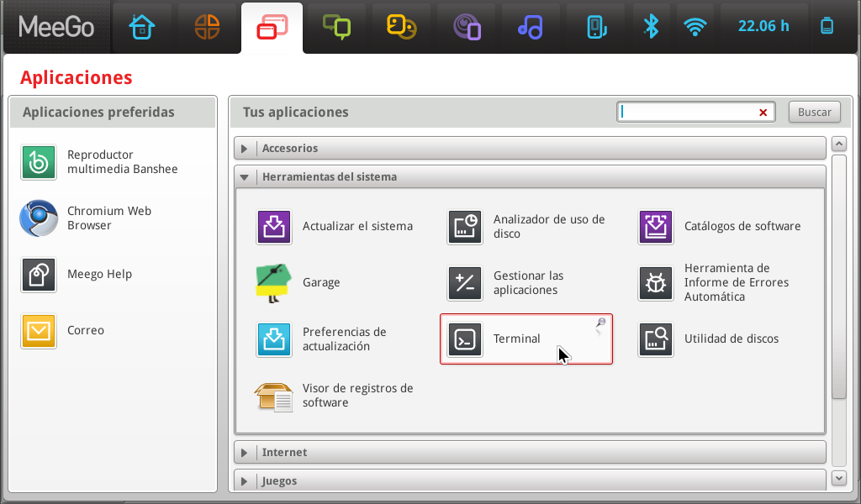
Task: Click 'Visor de registros de software' label
Action: coord(357,396)
